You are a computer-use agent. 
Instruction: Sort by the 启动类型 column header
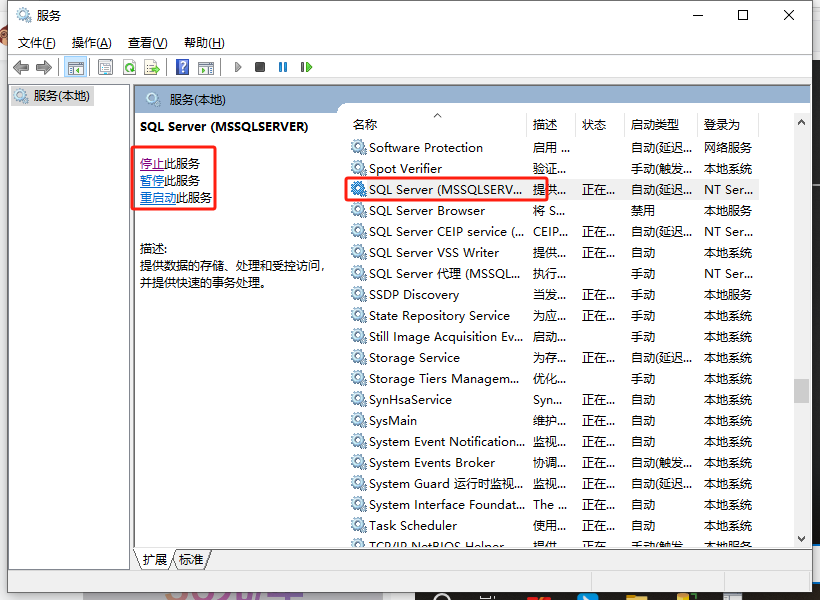tap(661, 124)
